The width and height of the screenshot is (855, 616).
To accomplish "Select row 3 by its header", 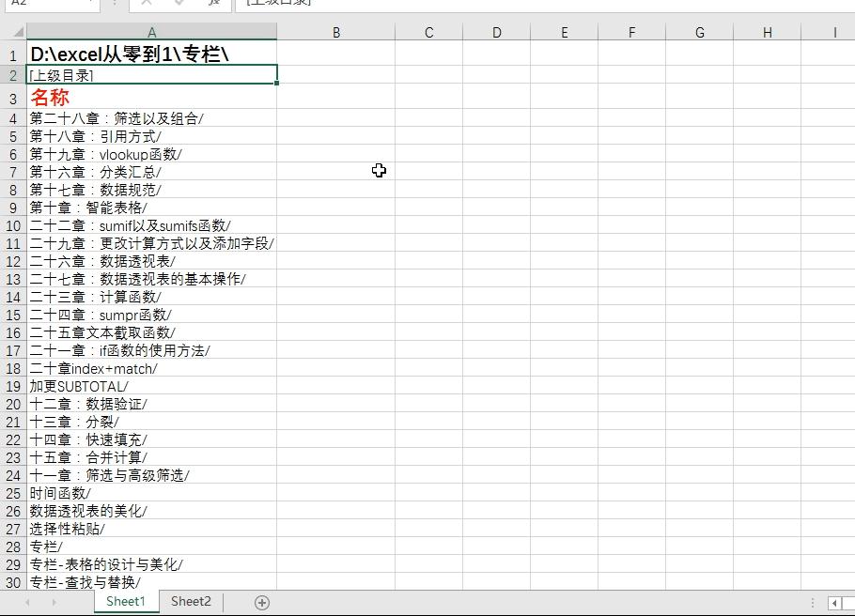I will pyautogui.click(x=13, y=100).
